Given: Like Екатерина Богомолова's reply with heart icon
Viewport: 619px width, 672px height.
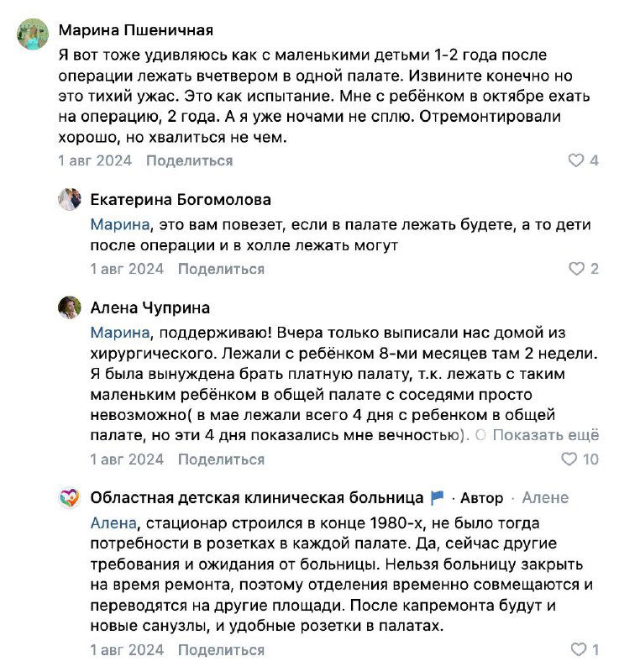Looking at the screenshot, I should point(576,269).
